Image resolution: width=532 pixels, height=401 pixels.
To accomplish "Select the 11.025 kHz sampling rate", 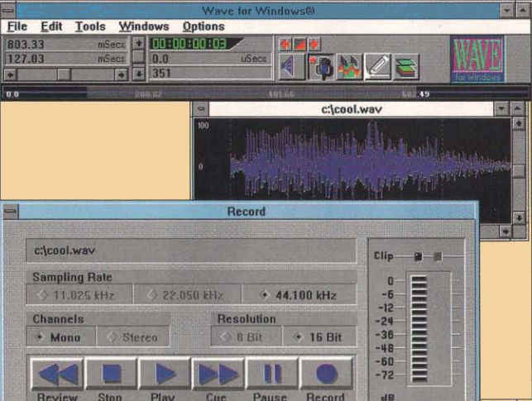I will point(79,295).
